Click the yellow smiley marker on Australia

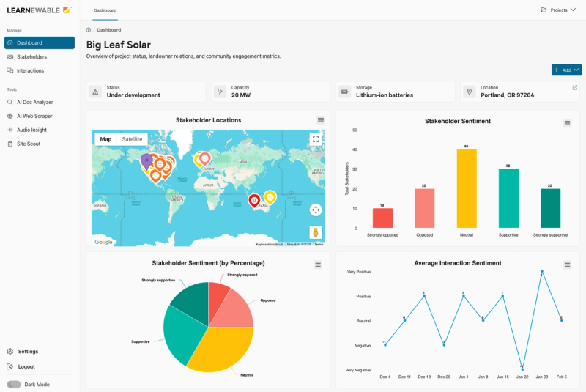[x=270, y=197]
